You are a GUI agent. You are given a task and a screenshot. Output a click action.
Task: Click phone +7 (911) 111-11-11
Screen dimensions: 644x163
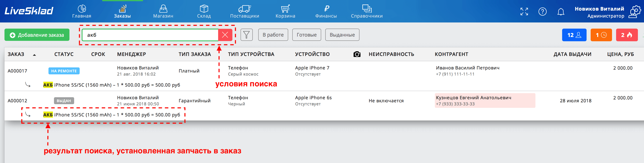click(455, 74)
